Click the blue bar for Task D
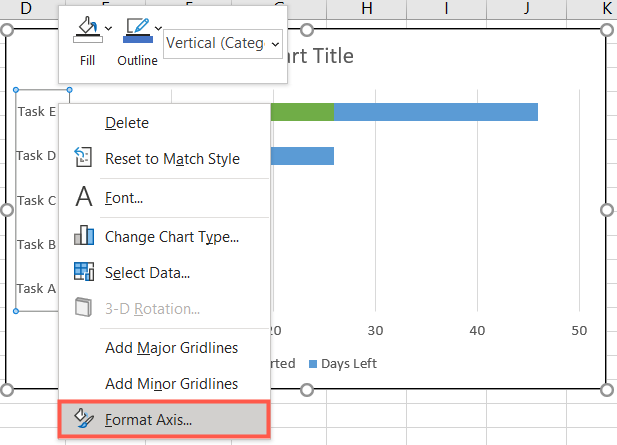 (301, 155)
